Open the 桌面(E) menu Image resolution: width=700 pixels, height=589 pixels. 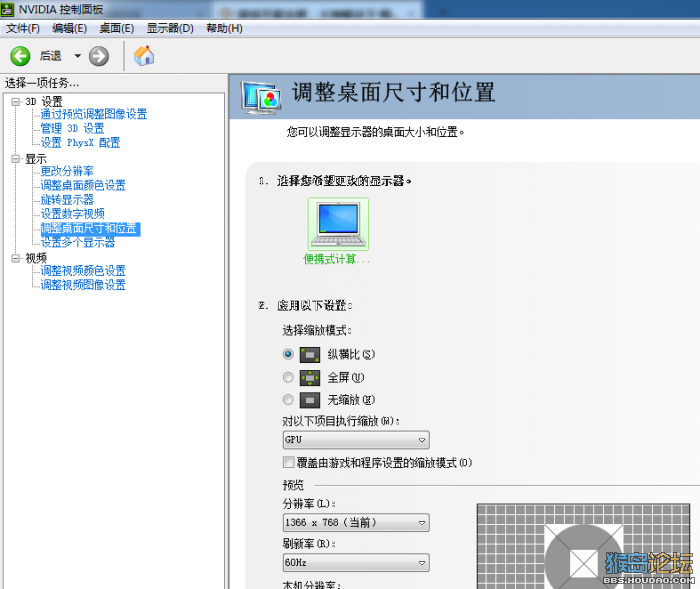tap(117, 29)
